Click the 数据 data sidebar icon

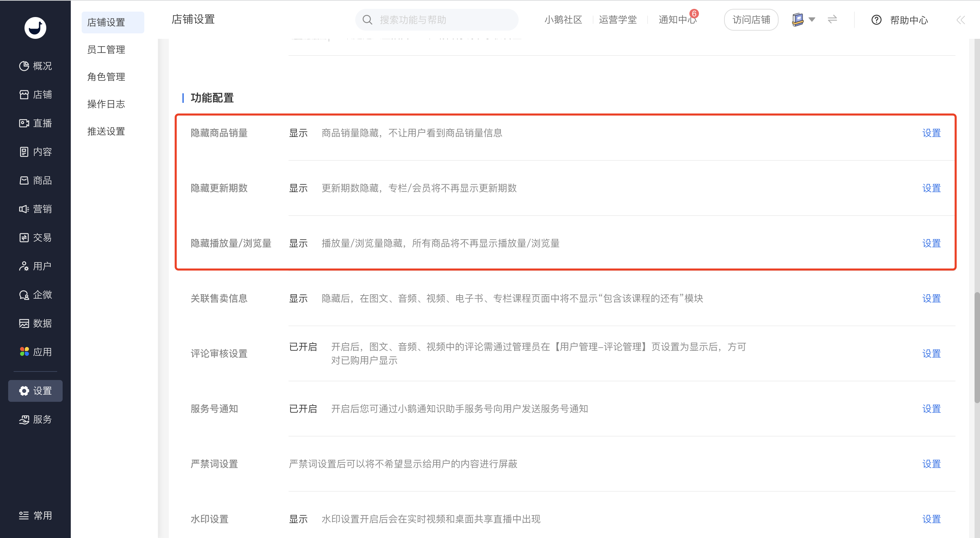point(24,323)
